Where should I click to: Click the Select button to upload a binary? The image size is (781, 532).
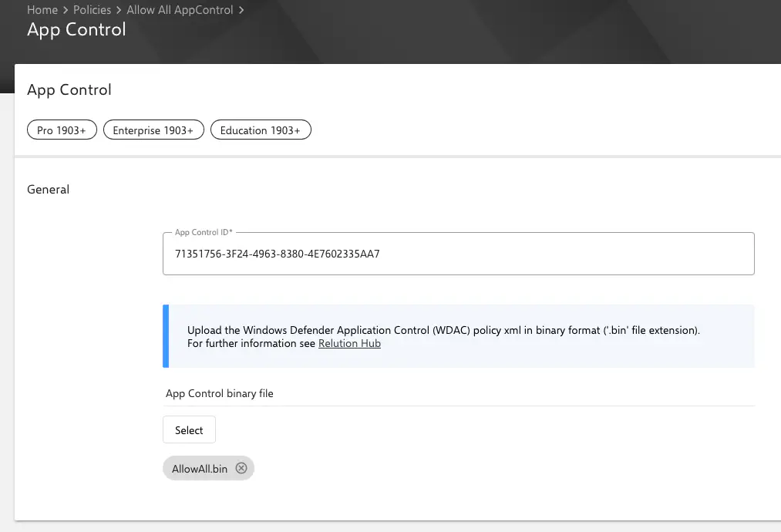pyautogui.click(x=189, y=429)
